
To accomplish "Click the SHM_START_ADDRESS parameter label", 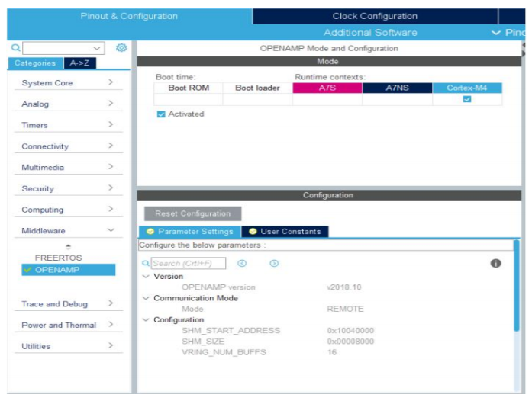I will (231, 331).
